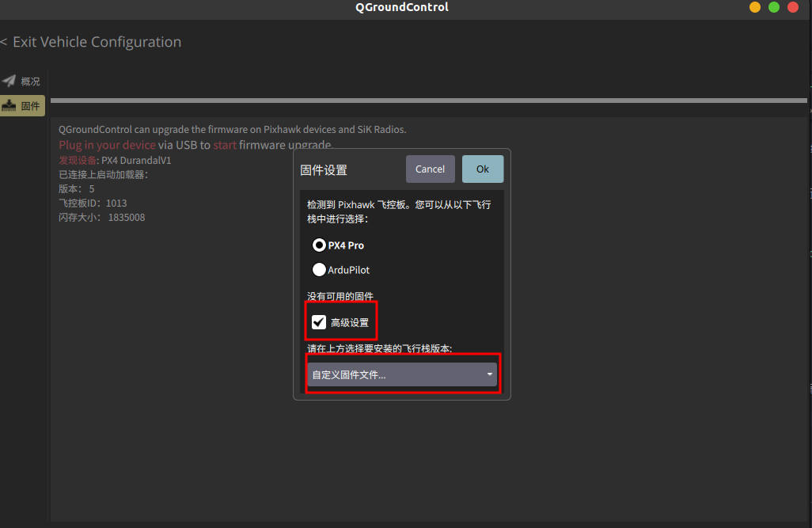Viewport: 812px width, 528px height.
Task: Confirm firmware settings with Ok
Action: pos(482,169)
